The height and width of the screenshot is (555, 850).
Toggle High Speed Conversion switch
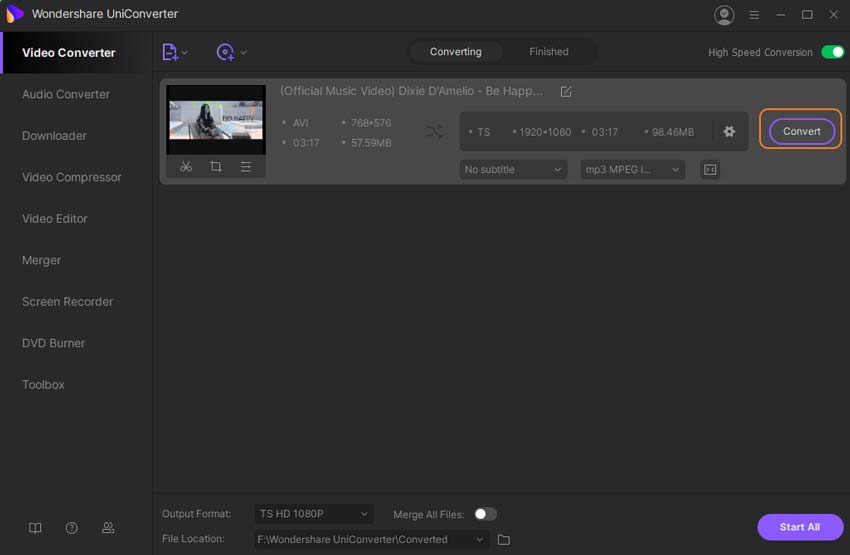point(832,52)
